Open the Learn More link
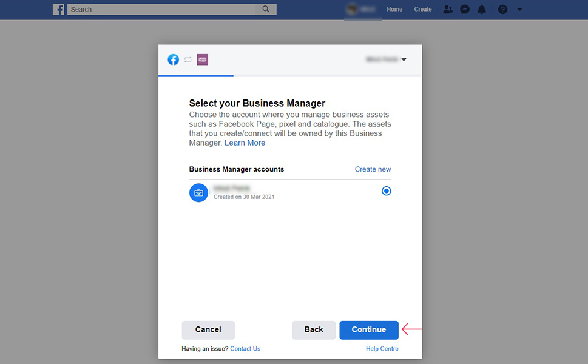588x364 pixels. coord(245,143)
